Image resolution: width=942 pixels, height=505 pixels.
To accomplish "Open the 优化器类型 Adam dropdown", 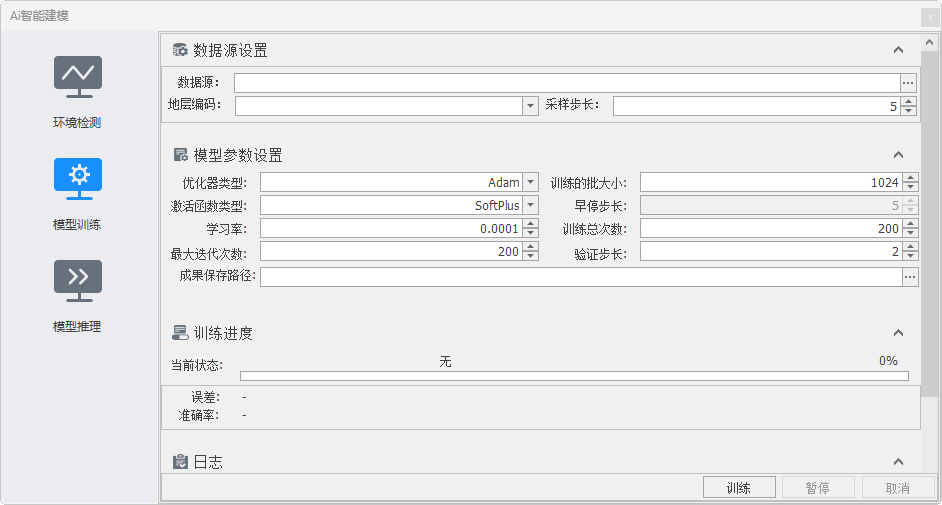I will point(530,183).
